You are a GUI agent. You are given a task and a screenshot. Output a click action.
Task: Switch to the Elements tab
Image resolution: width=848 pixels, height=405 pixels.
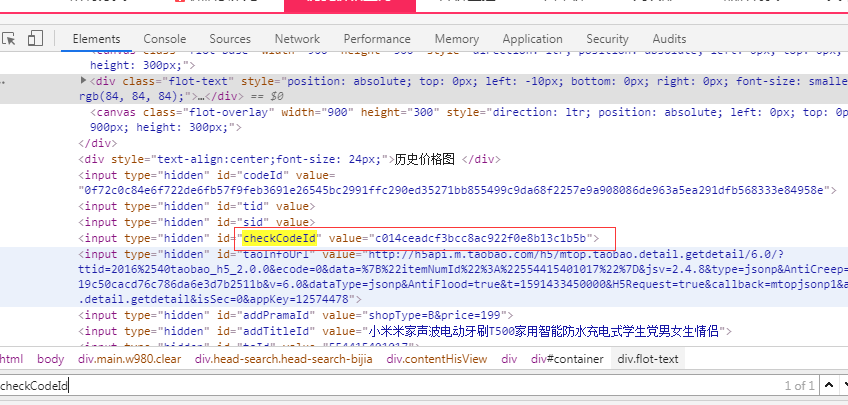[x=96, y=39]
